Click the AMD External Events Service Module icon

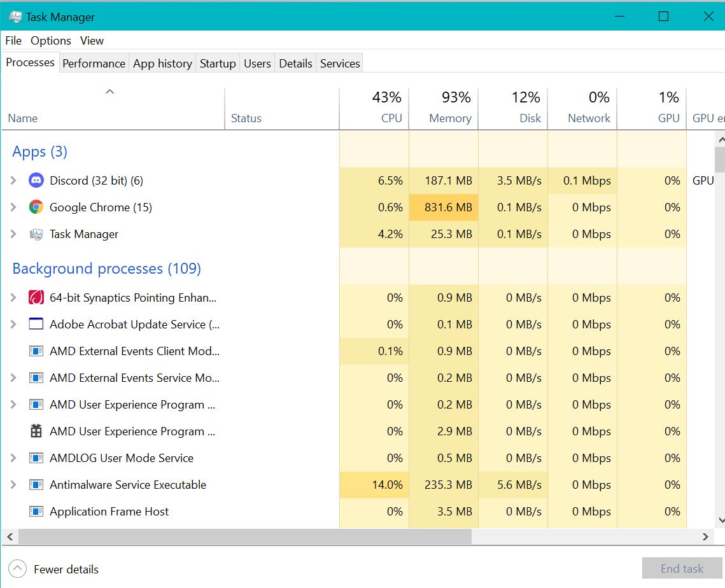click(36, 377)
